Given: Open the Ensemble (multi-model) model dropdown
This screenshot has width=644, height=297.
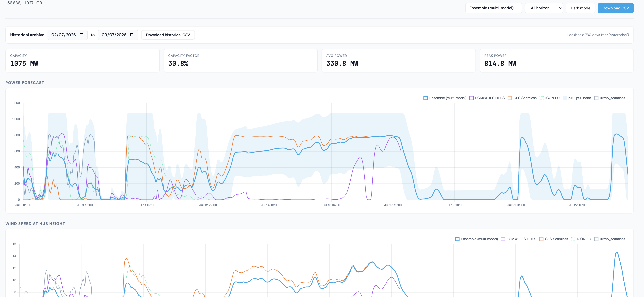Looking at the screenshot, I should tap(494, 8).
